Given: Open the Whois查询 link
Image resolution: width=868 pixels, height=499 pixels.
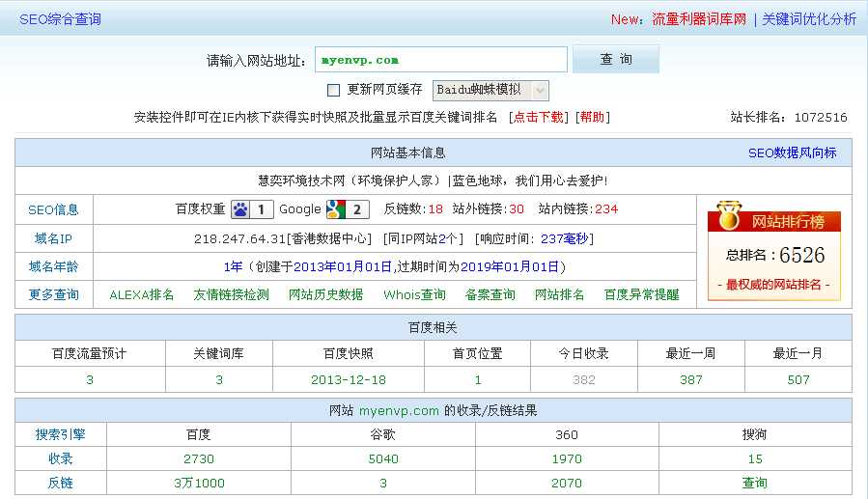Looking at the screenshot, I should (x=414, y=295).
